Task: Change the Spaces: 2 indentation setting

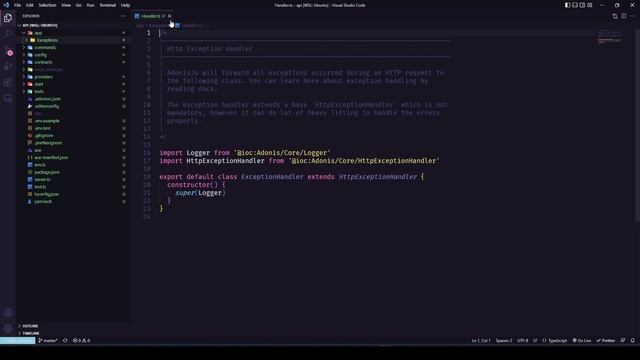Action: (504, 340)
